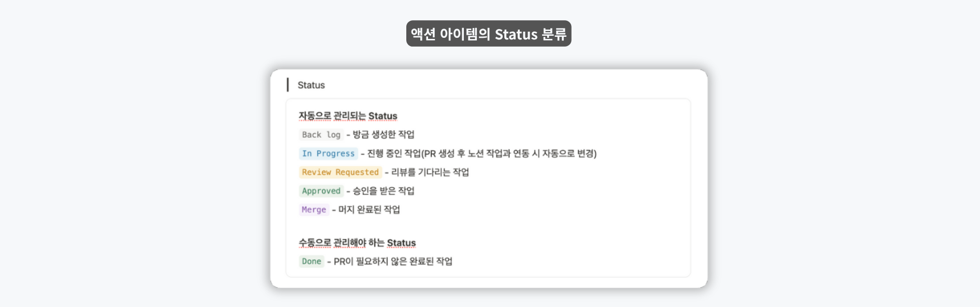This screenshot has height=307, width=980.
Task: Click the 방금 생성한 작업 description
Action: (x=384, y=135)
